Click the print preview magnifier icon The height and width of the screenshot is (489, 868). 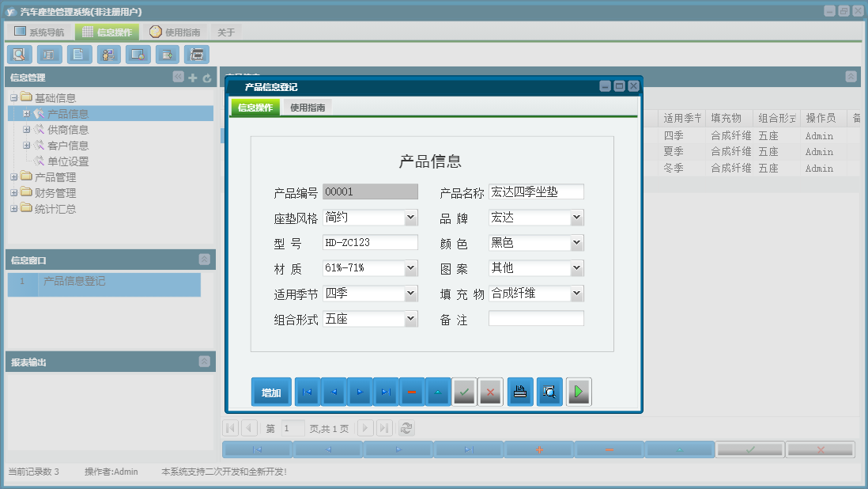click(x=549, y=392)
